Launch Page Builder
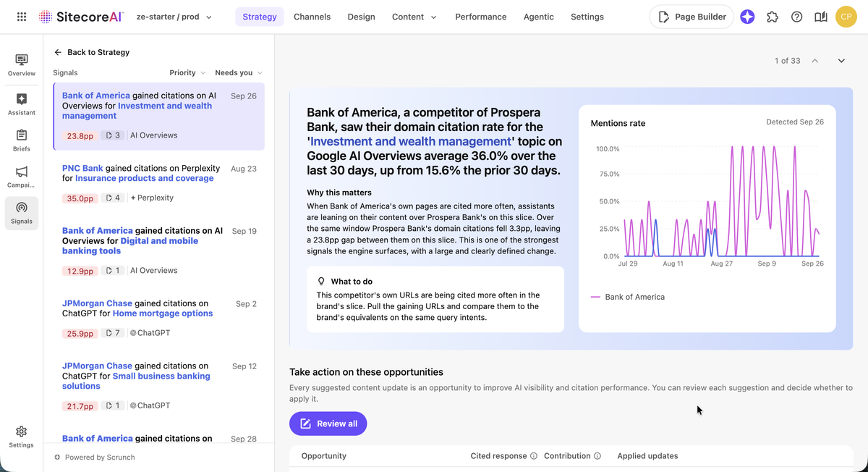The height and width of the screenshot is (472, 868). pos(692,17)
